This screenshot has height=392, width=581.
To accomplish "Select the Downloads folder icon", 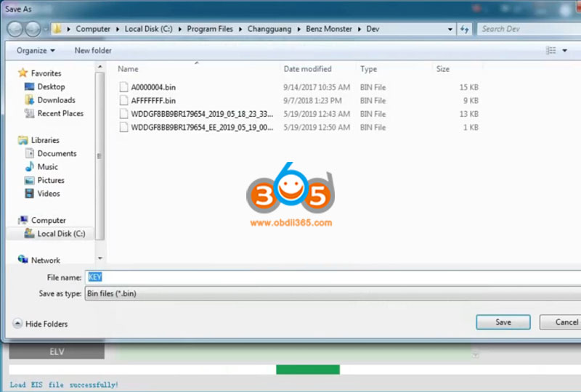I will pos(30,100).
